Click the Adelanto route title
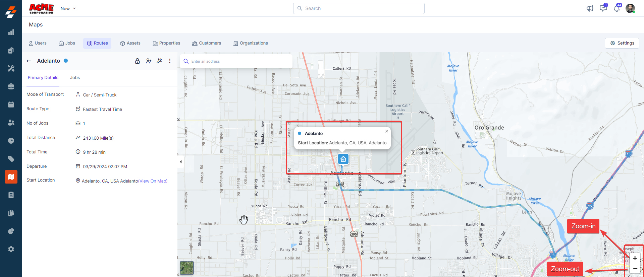 pyautogui.click(x=49, y=61)
